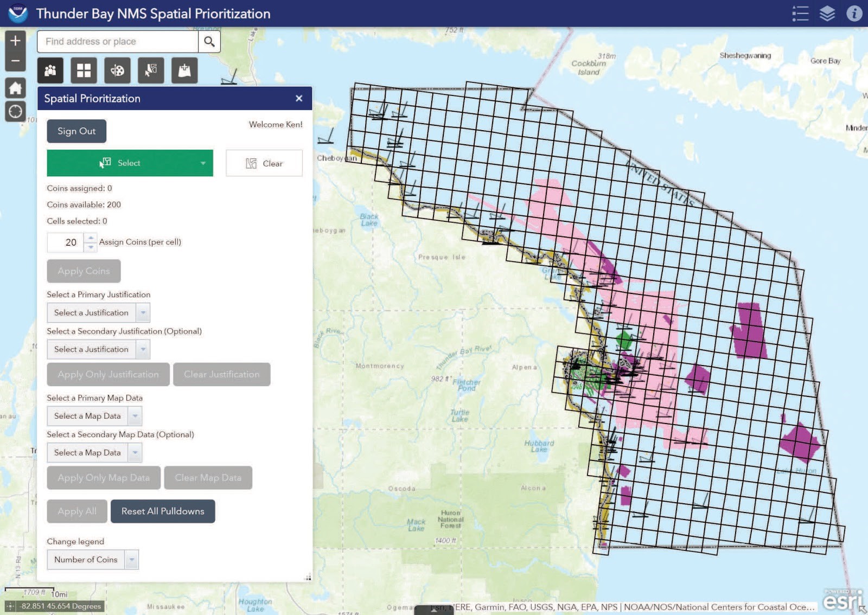The image size is (868, 615).
Task: Open the legend list in the header
Action: [800, 14]
